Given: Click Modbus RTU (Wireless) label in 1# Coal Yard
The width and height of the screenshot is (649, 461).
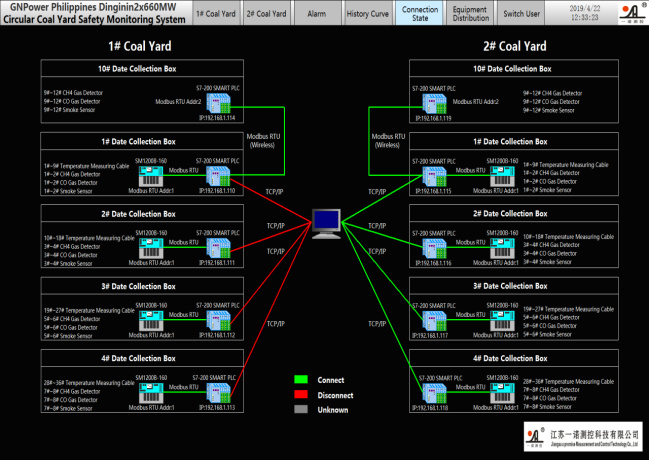Looking at the screenshot, I should [x=263, y=141].
